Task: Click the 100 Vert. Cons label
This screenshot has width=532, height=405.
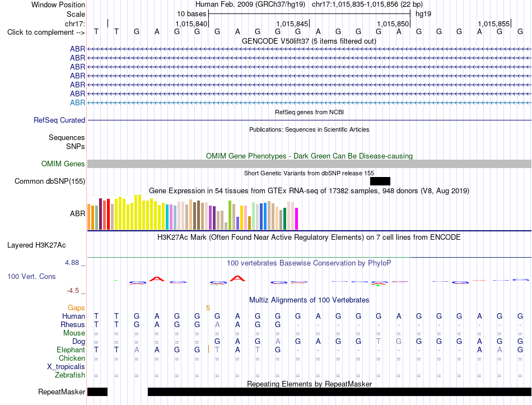Action: [31, 276]
